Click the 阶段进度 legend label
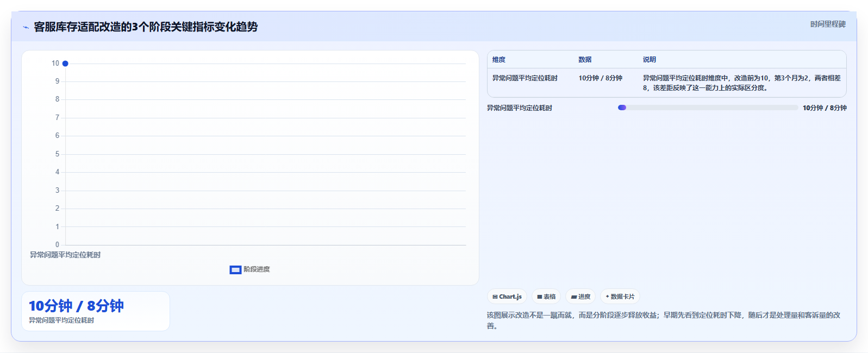 (257, 269)
